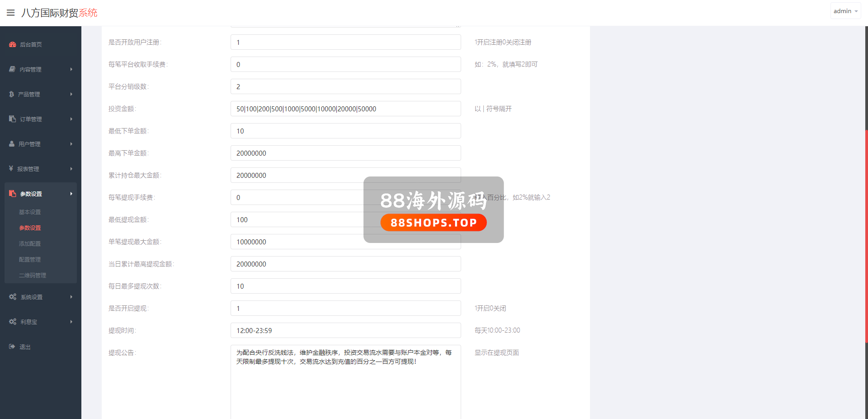
Task: Click the clipboard icon beside 订单管理
Action: [x=12, y=119]
